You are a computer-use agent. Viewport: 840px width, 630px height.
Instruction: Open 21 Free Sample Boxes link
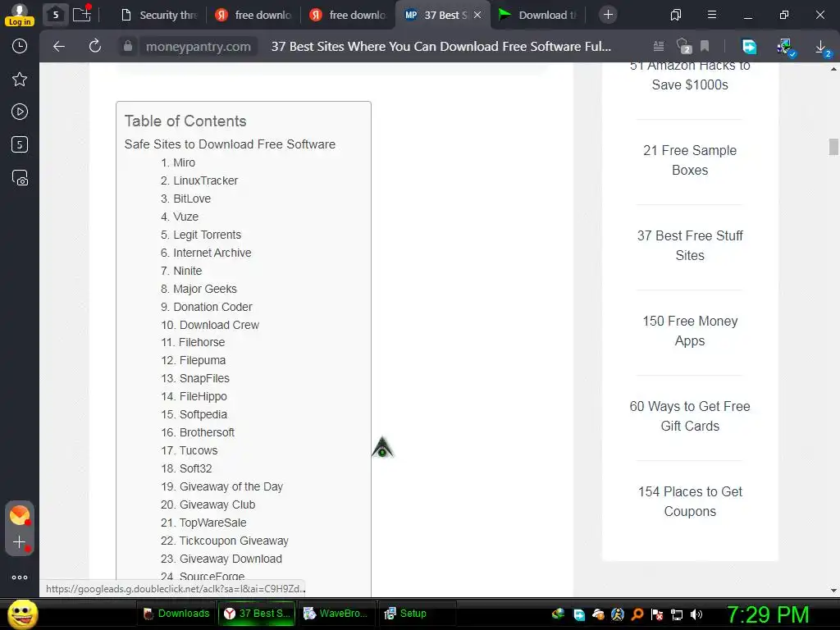click(x=689, y=160)
